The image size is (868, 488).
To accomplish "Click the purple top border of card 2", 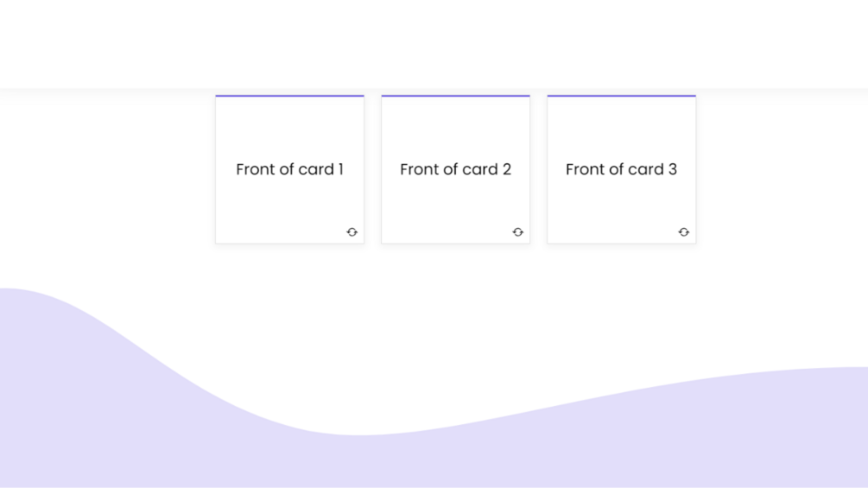I will (455, 96).
